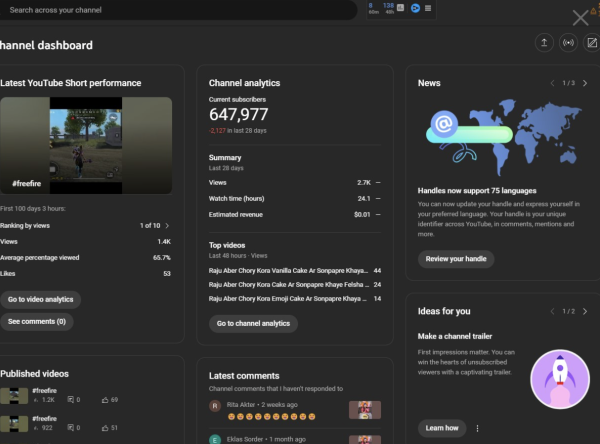Image resolution: width=600 pixels, height=444 pixels.
Task: Click the blue play extension icon
Action: click(413, 8)
